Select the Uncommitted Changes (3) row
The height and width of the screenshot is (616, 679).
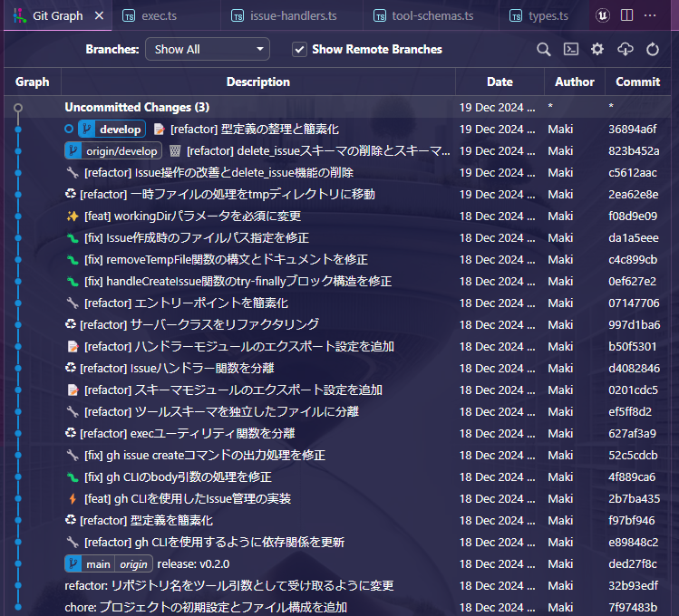click(137, 108)
